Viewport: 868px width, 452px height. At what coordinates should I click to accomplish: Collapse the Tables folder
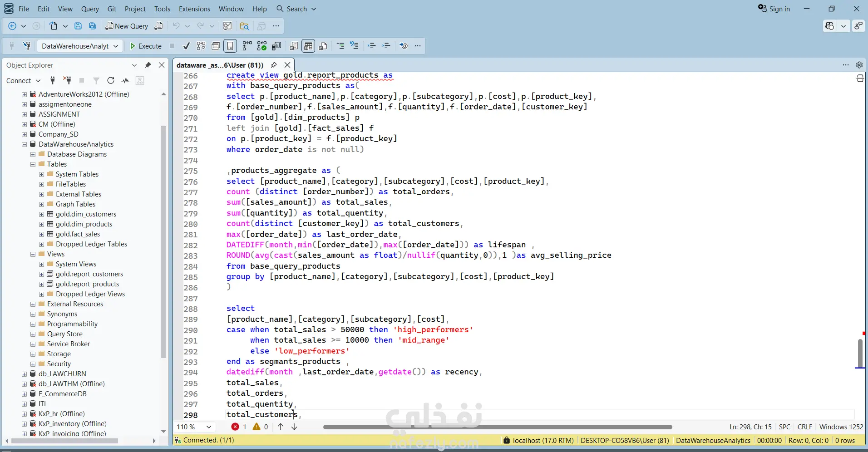(x=33, y=164)
